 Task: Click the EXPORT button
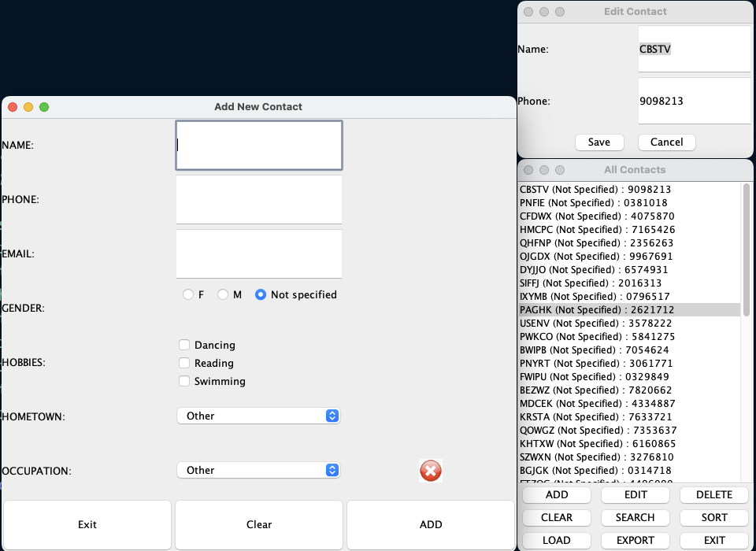tap(636, 541)
